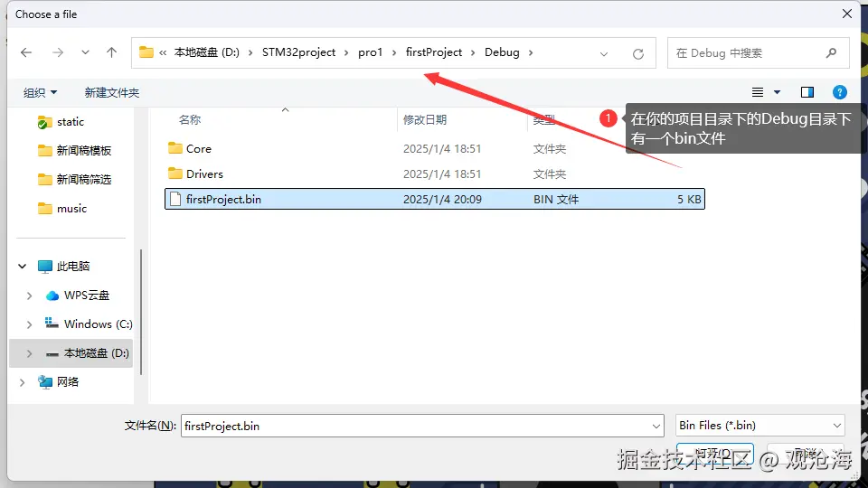
Task: Click Drivers modified date 2025/1/4 18:51
Action: (x=442, y=174)
